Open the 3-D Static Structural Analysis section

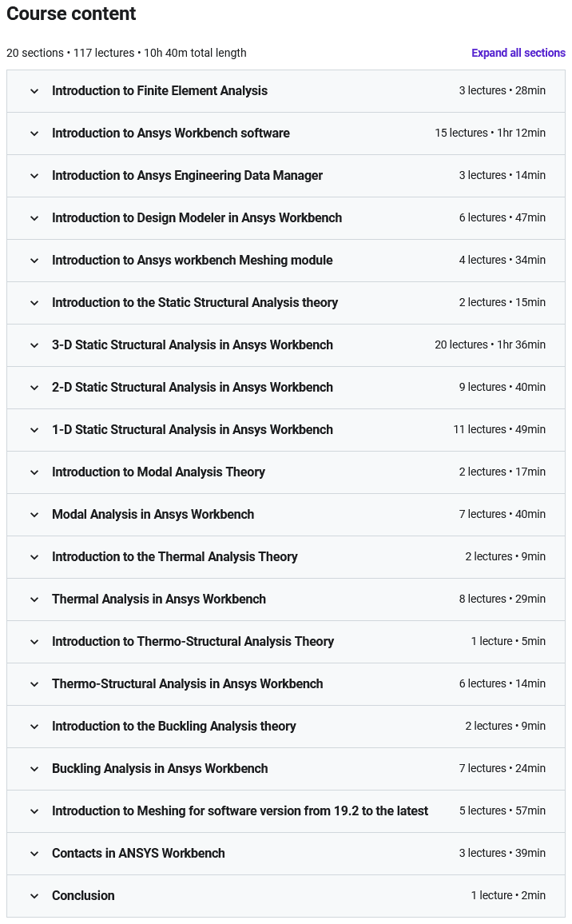(192, 345)
